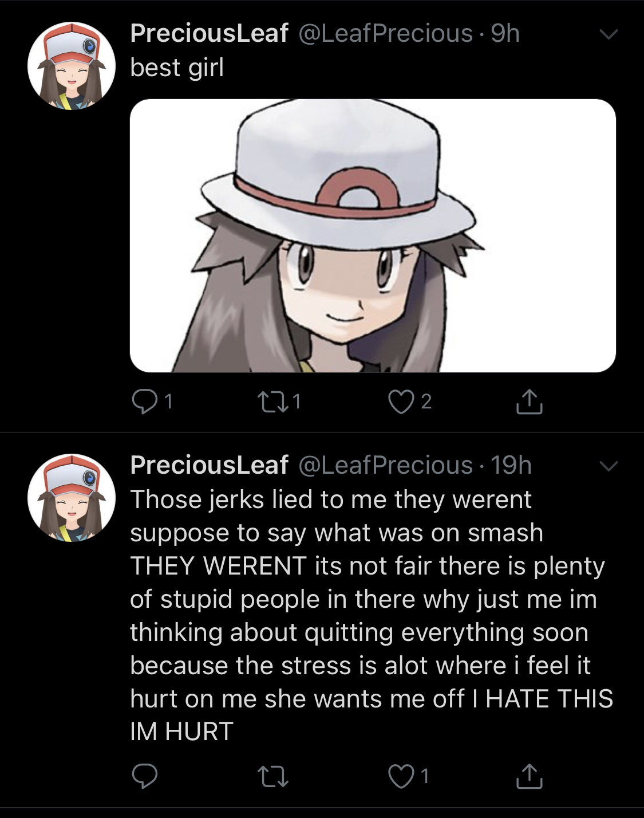Viewport: 644px width, 818px height.
Task: Open the attached hat girl image
Action: pos(373,236)
